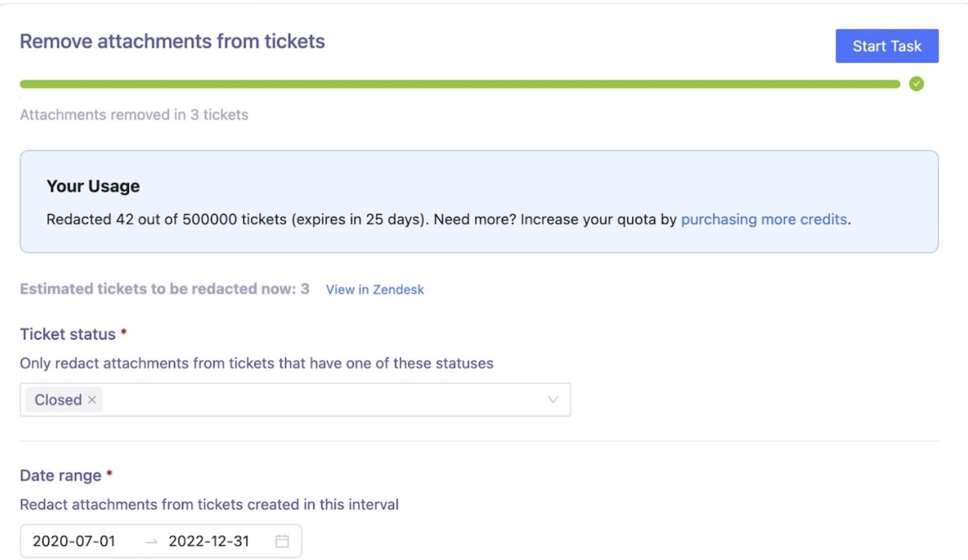Select the Closed status chip

[58, 400]
